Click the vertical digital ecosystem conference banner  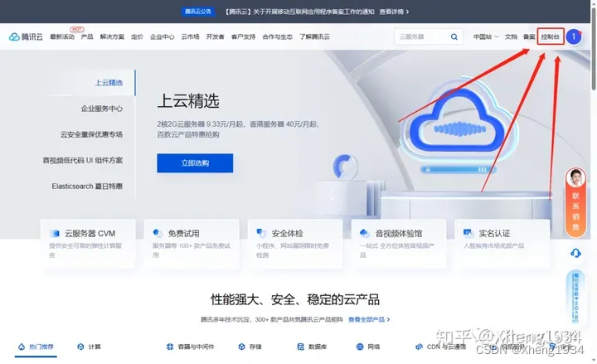pos(575,297)
